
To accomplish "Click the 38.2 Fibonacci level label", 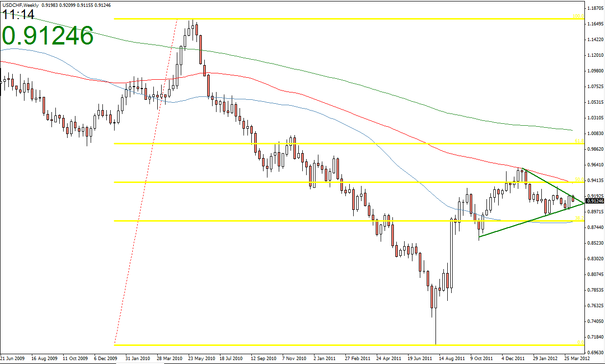I will click(x=579, y=218).
